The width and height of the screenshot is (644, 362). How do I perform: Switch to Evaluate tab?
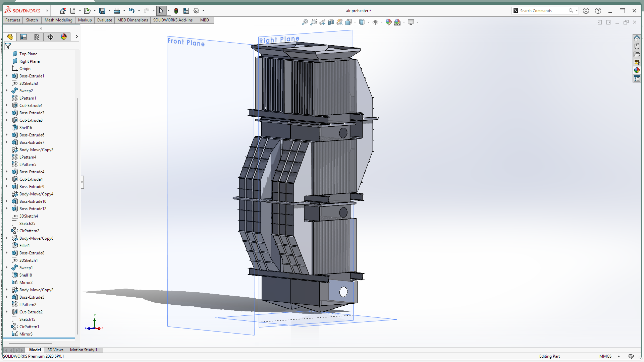105,20
